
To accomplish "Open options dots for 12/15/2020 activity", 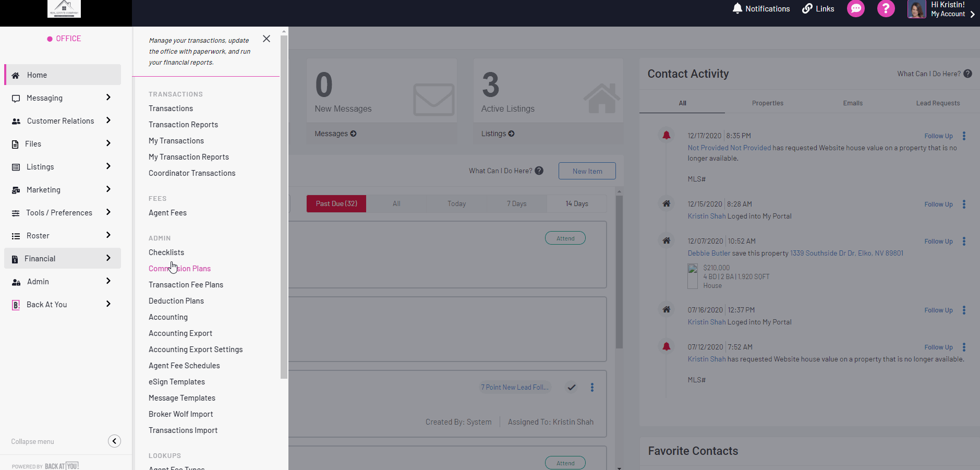I will click(x=964, y=204).
